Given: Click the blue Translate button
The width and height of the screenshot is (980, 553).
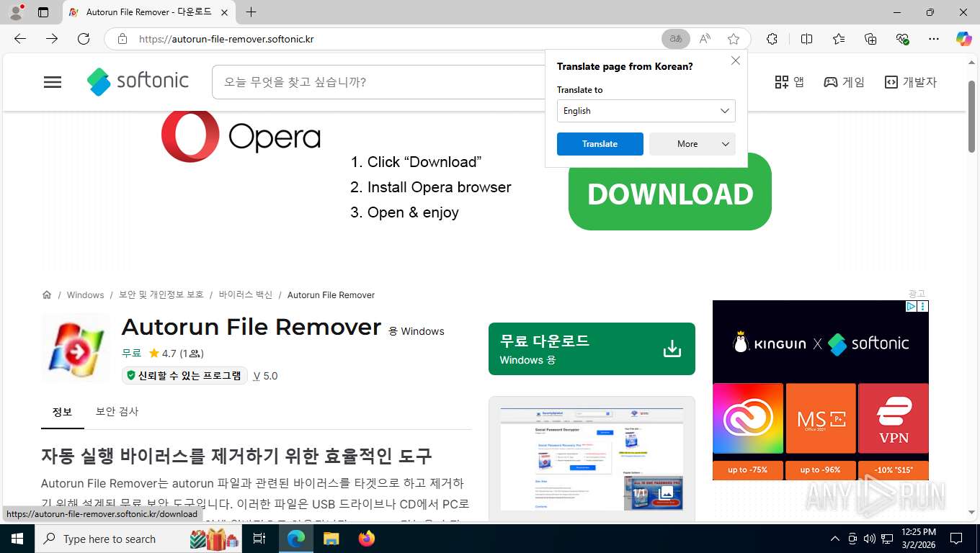Looking at the screenshot, I should tap(600, 144).
